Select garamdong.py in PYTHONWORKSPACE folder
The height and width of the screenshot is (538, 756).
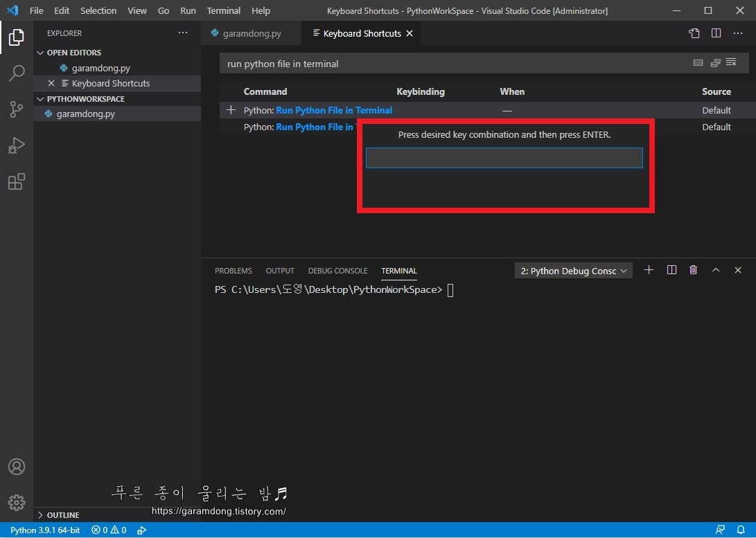(x=117, y=114)
